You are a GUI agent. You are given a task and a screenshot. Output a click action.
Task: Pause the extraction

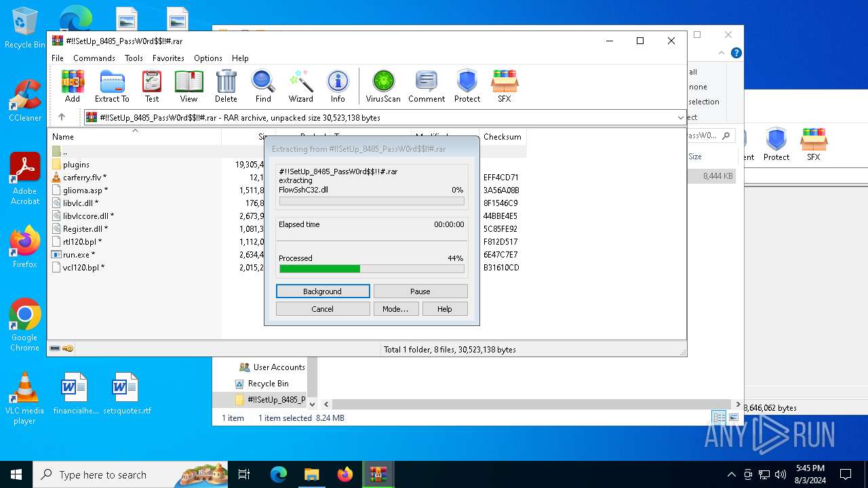pos(420,291)
